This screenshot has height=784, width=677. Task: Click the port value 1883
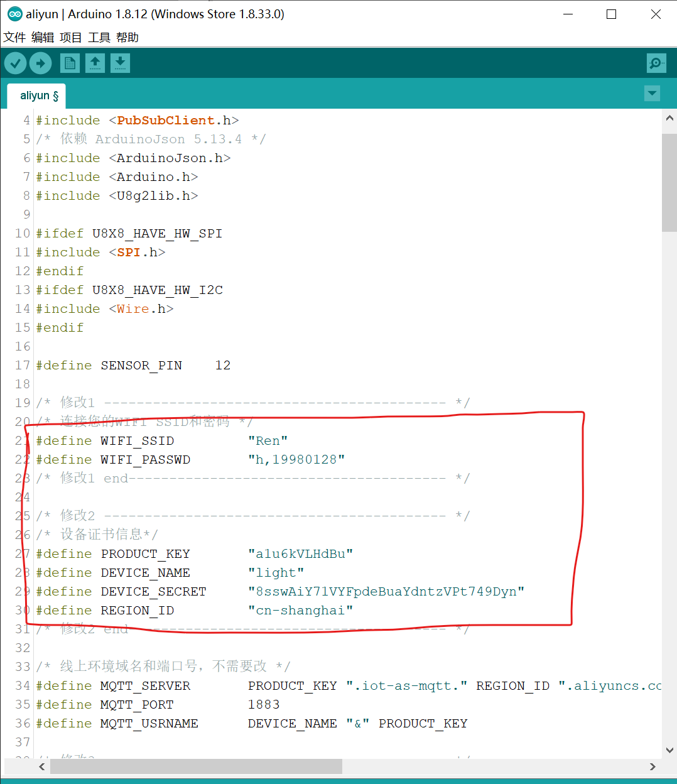pos(264,704)
